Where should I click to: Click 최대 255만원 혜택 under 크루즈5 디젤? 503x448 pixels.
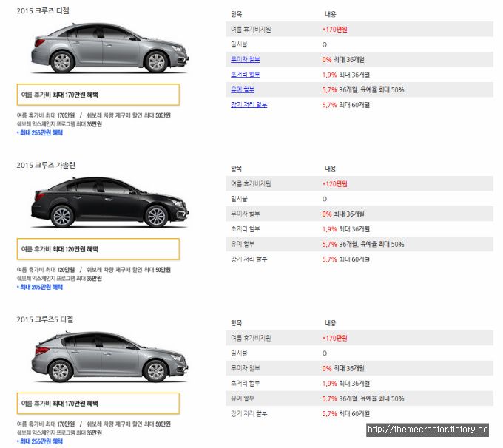click(40, 441)
